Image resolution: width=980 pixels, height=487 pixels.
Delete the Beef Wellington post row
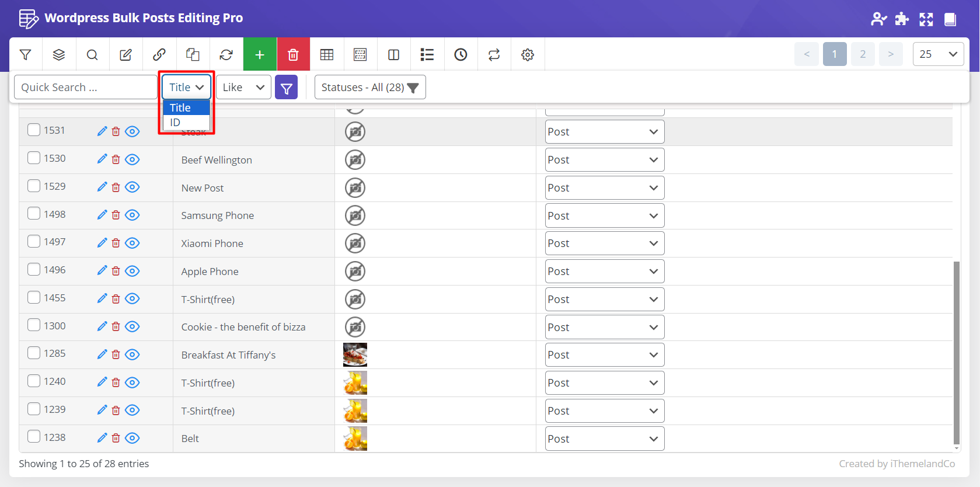[116, 159]
